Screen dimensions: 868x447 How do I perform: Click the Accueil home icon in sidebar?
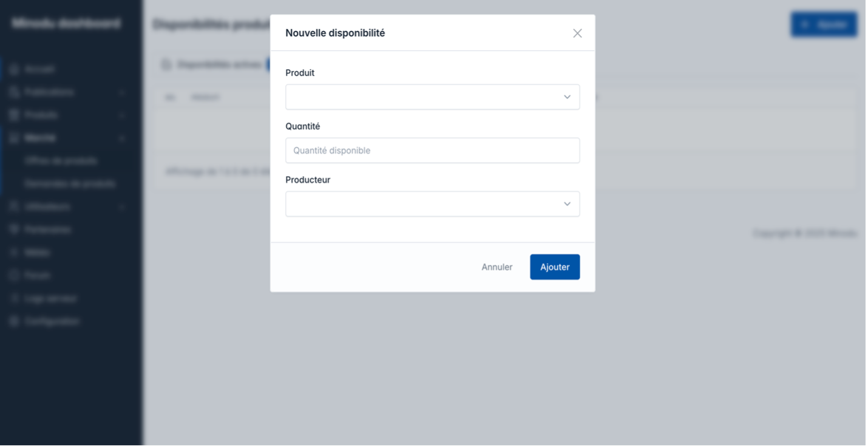click(15, 69)
